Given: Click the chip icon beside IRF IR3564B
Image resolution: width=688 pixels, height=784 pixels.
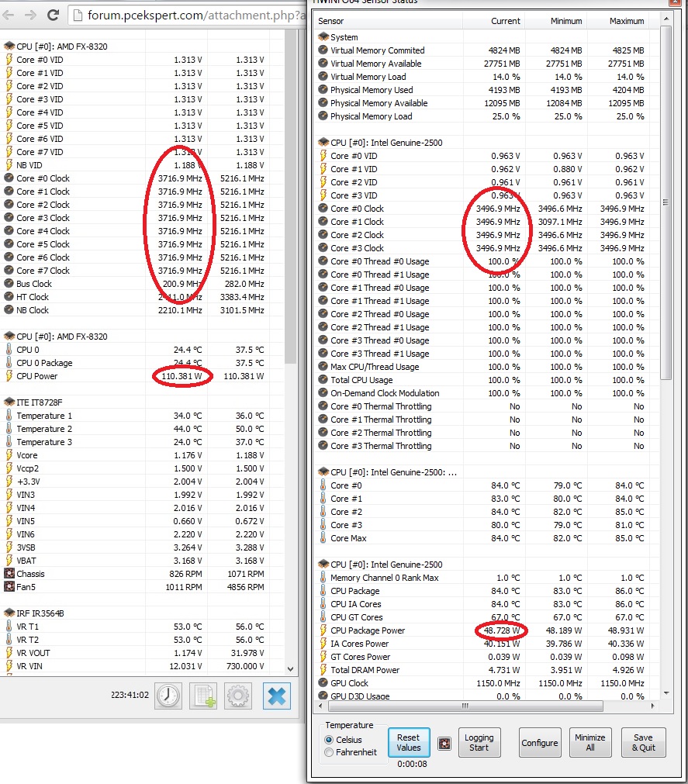Looking at the screenshot, I should [9, 613].
